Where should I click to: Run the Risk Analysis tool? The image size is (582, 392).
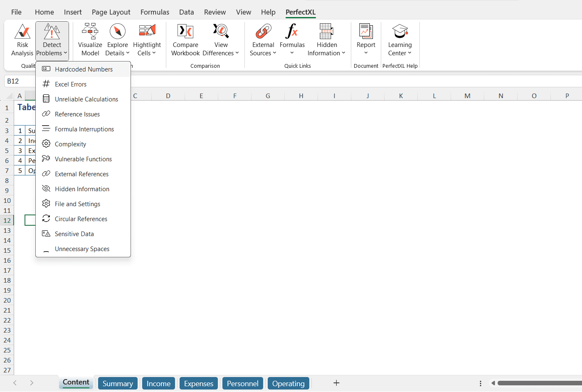(x=22, y=39)
